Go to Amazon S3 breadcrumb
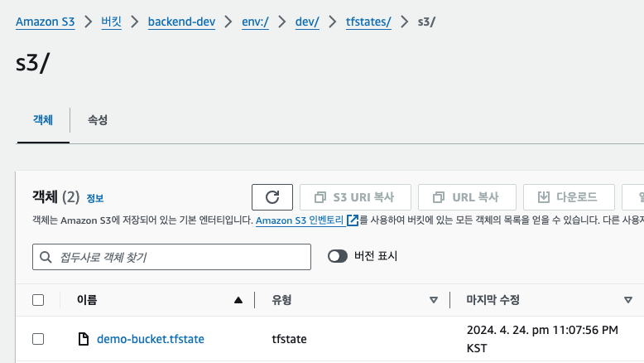The image size is (644, 363). point(46,22)
